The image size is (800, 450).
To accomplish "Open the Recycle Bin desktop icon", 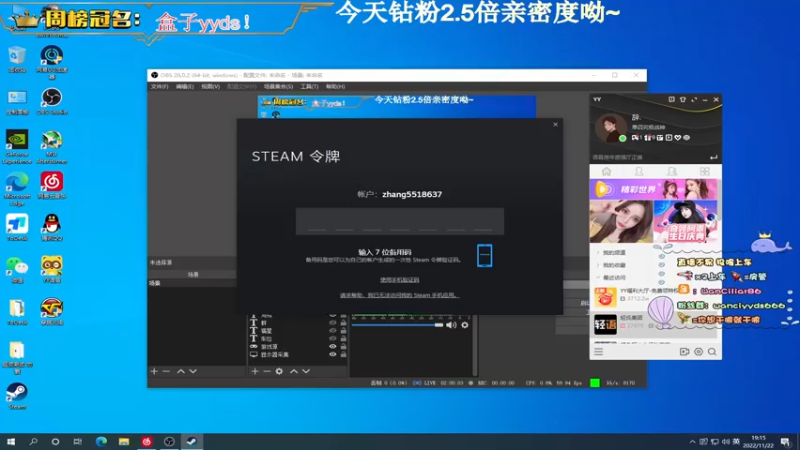I will 17,59.
